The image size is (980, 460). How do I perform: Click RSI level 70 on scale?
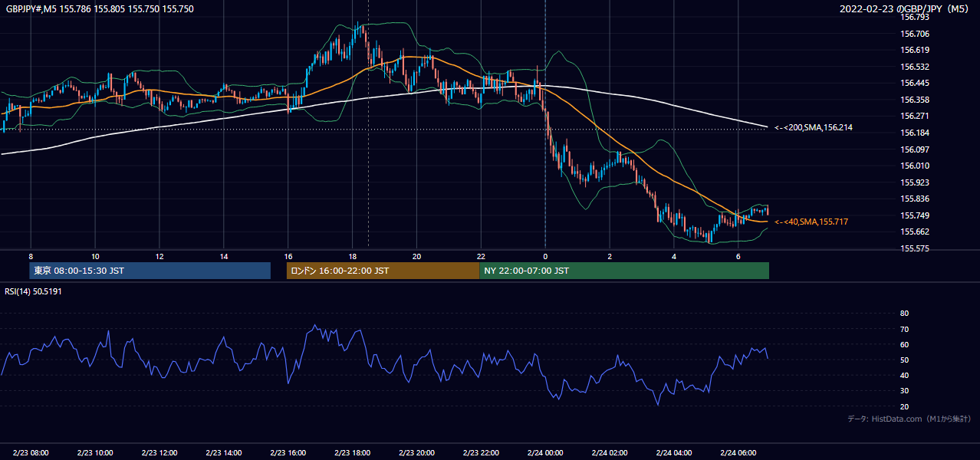[x=904, y=329]
